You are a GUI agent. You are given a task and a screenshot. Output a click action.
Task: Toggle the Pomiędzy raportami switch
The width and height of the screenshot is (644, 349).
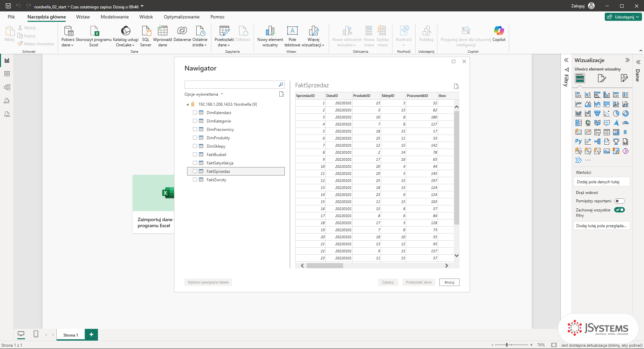620,201
